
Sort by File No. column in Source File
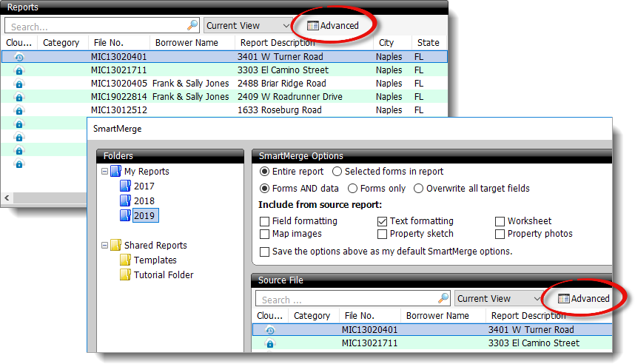[x=359, y=316]
